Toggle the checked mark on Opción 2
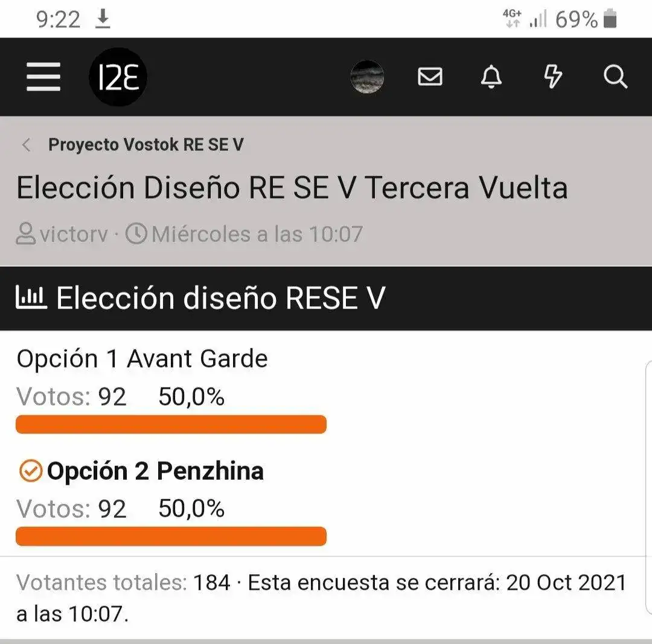Screen dimensions: 652x644 tap(31, 471)
